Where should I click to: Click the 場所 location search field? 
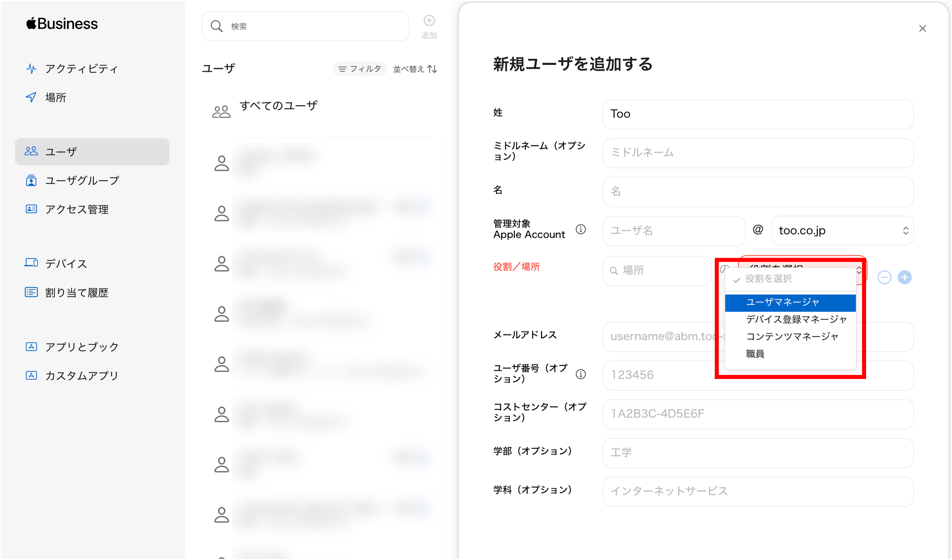pyautogui.click(x=657, y=270)
